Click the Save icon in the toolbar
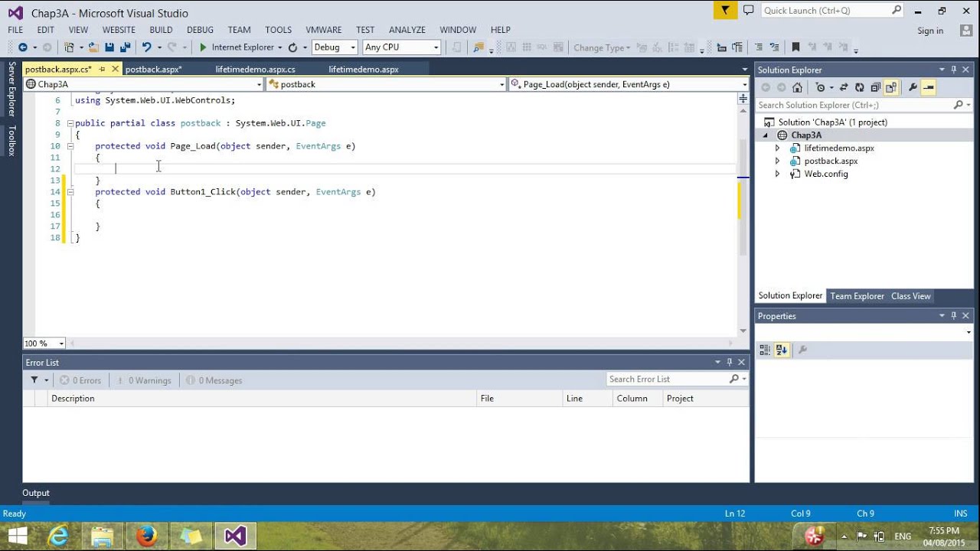The width and height of the screenshot is (980, 551). [109, 47]
